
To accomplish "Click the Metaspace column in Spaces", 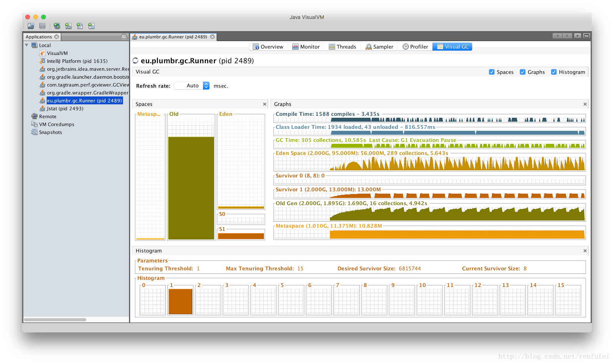I will (150, 177).
